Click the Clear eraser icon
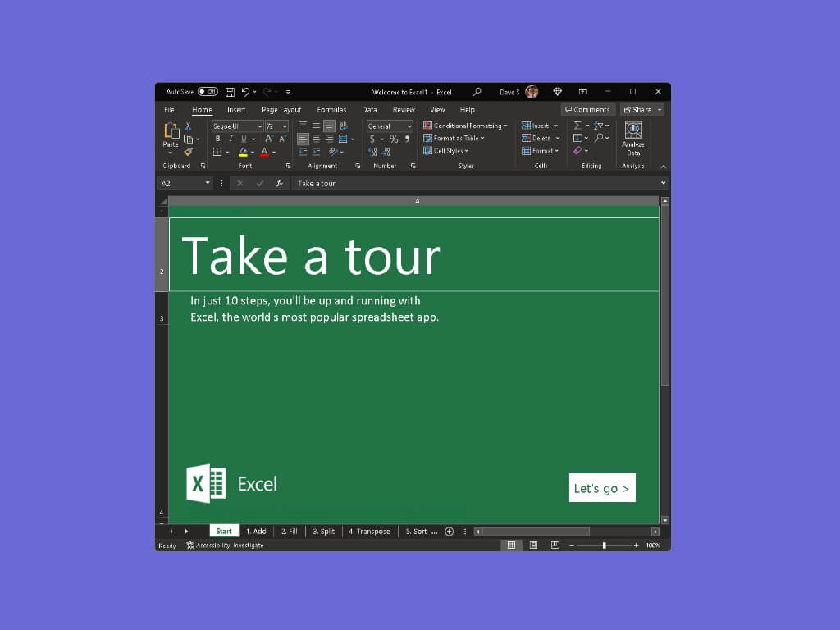Viewport: 840px width, 630px height. [x=577, y=151]
